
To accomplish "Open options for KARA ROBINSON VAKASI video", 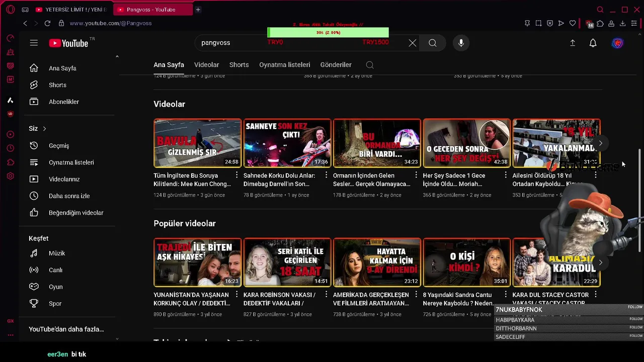I will pyautogui.click(x=326, y=294).
